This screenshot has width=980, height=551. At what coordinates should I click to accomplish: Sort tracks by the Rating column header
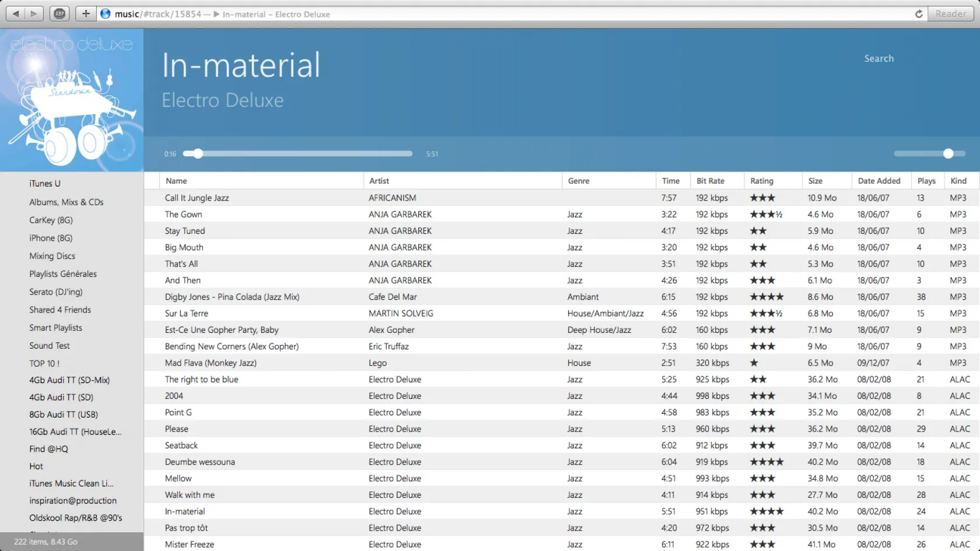coord(761,181)
